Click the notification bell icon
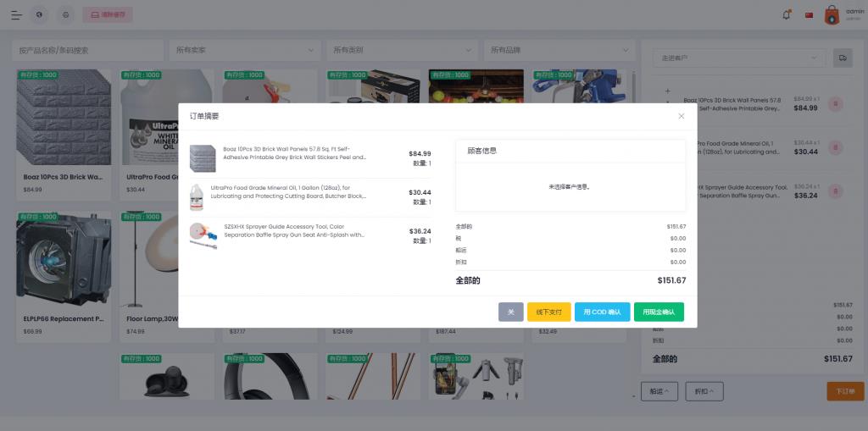868x431 pixels. point(787,14)
